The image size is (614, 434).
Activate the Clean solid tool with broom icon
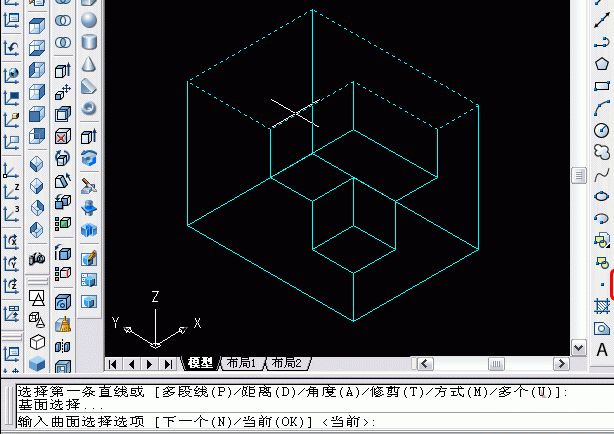point(63,324)
